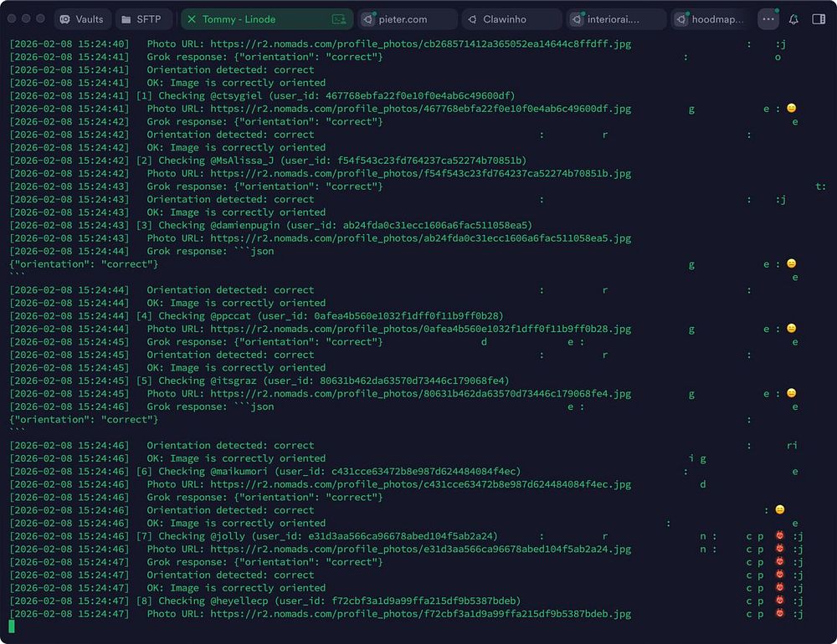Click the macOS green zoom window button
The image size is (837, 644).
40,18
